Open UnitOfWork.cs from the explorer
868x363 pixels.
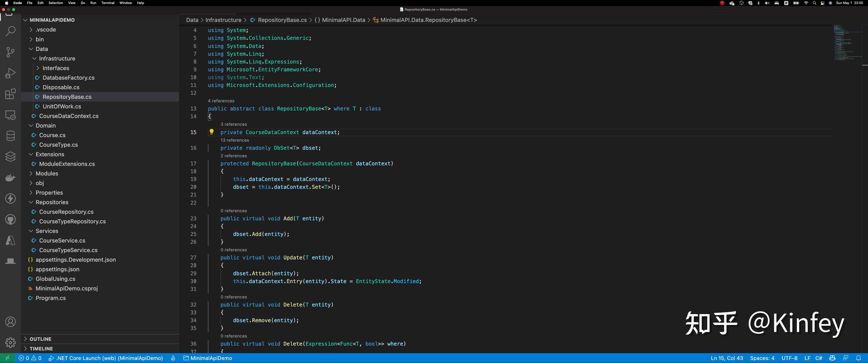pyautogui.click(x=62, y=106)
